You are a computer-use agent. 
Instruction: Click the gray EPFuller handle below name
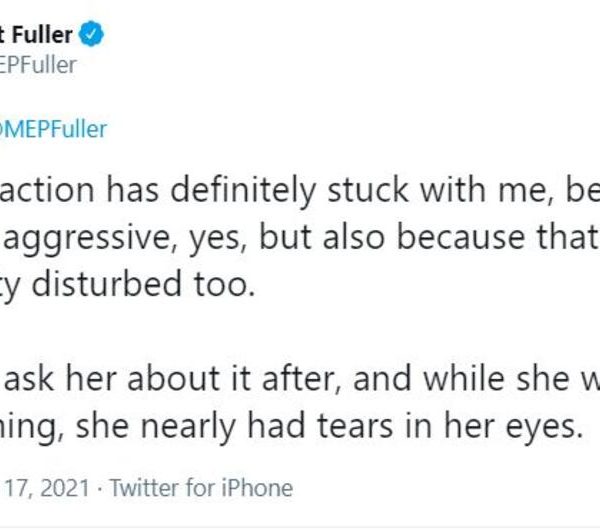38,66
